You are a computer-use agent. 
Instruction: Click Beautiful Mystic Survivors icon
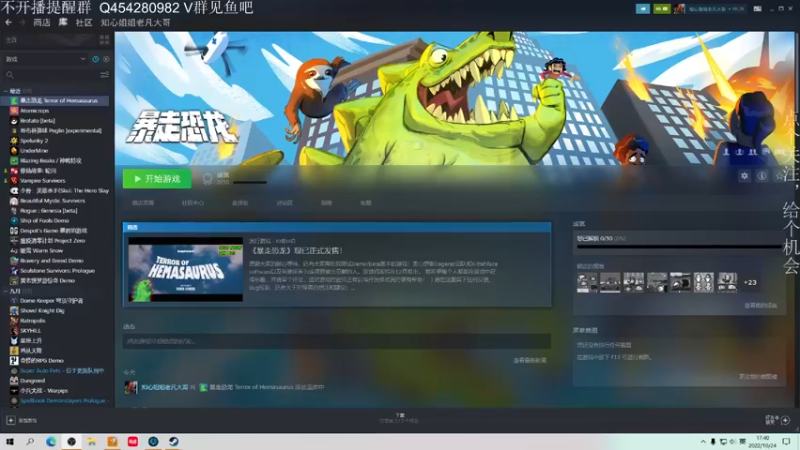point(14,201)
